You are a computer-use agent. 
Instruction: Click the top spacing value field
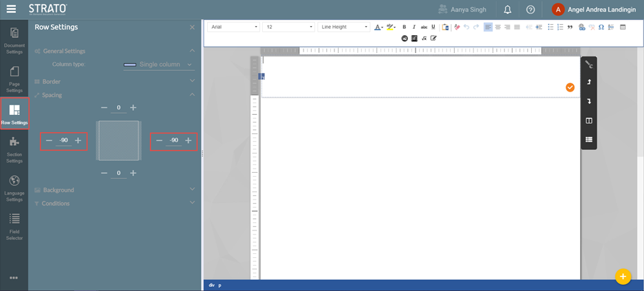118,108
